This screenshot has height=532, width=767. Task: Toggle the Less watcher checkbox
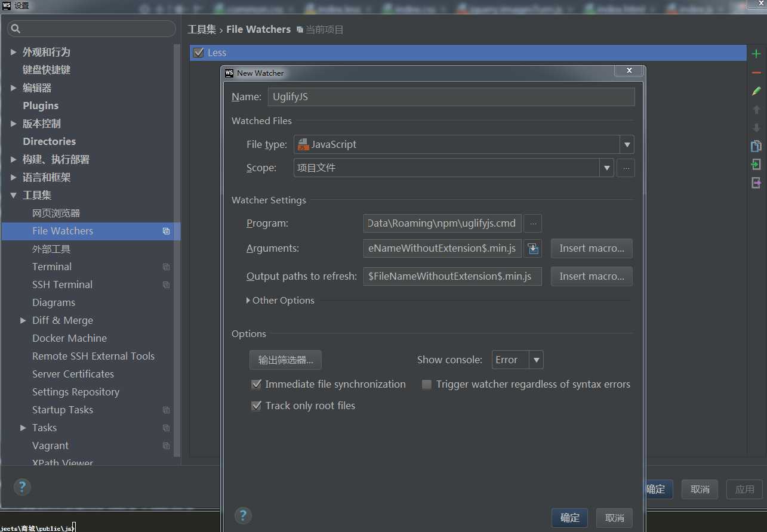[x=199, y=53]
